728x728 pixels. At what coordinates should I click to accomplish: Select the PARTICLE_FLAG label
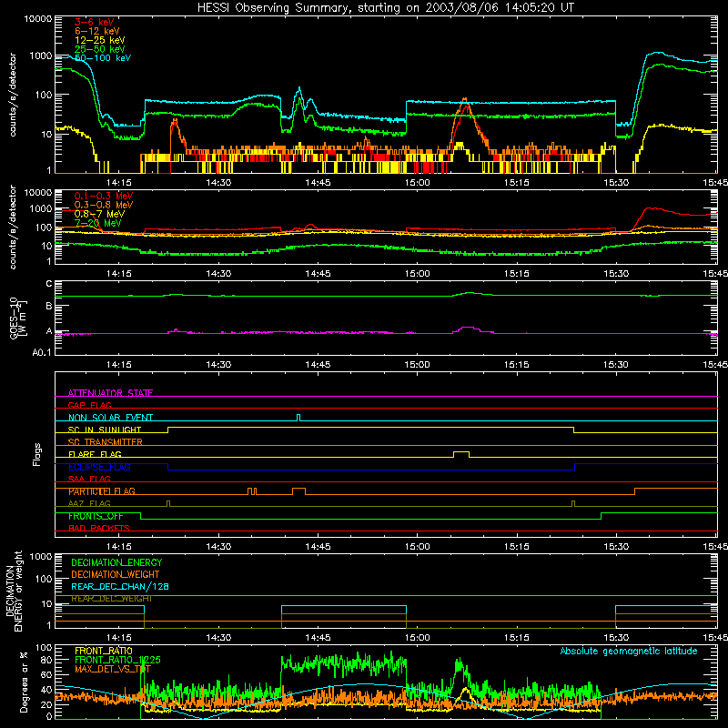click(102, 491)
